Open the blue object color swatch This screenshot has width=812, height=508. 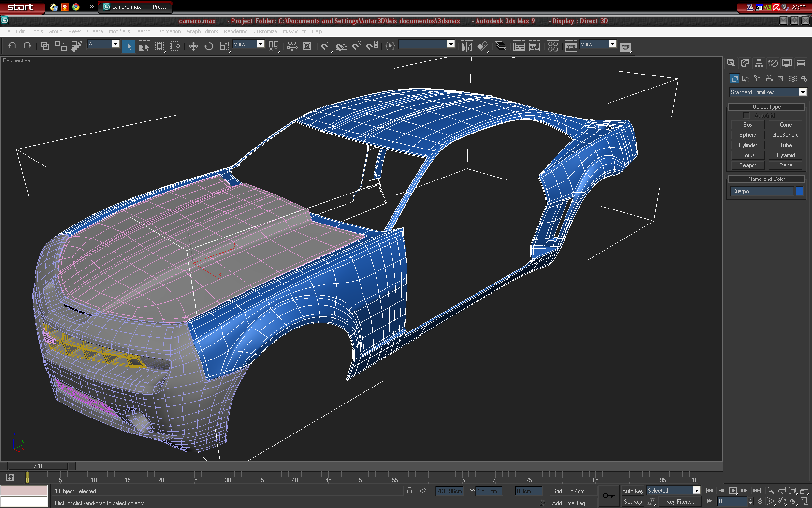pos(800,191)
